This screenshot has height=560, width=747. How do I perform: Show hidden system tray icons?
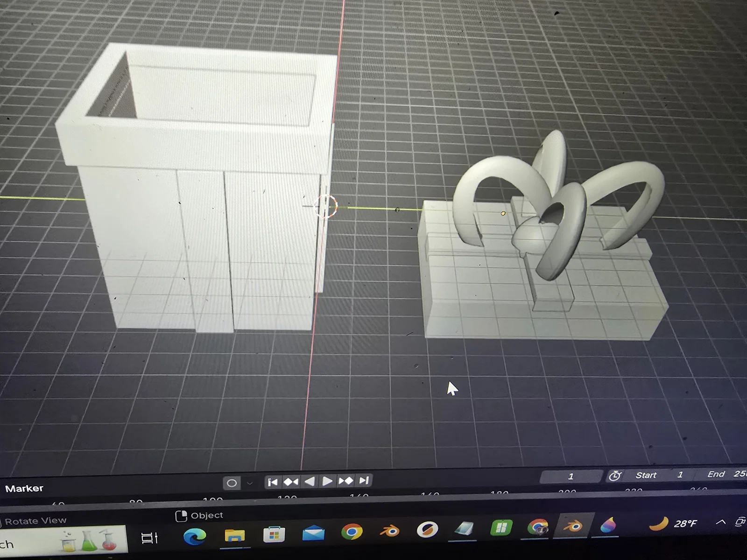721,522
